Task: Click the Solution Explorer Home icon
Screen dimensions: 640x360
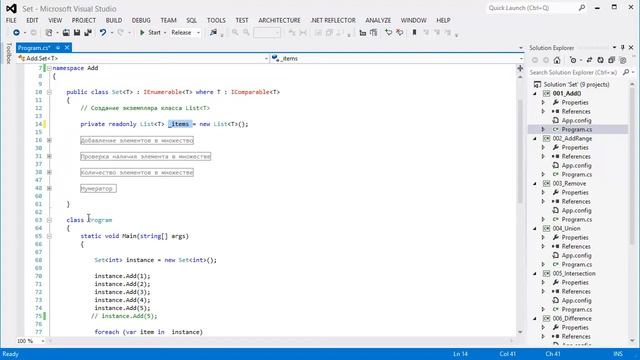Action: point(557,60)
